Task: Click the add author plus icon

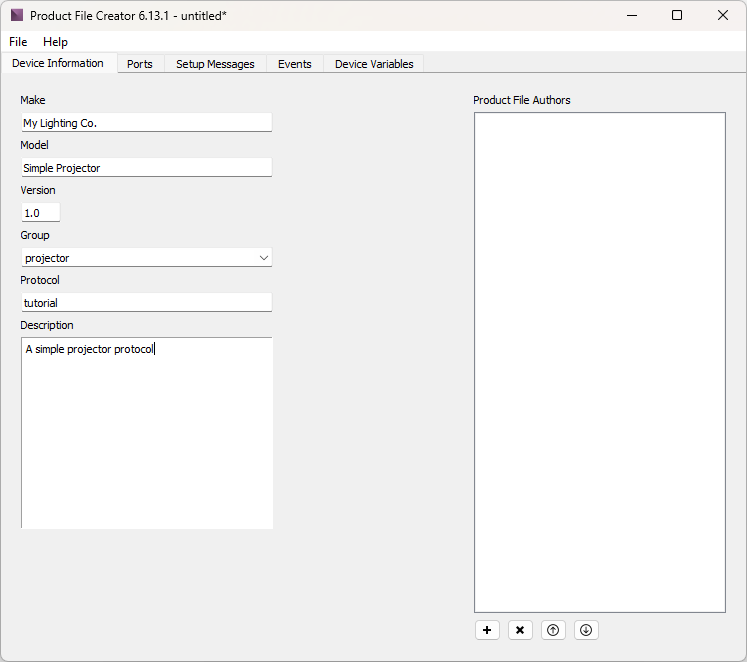Action: 487,630
